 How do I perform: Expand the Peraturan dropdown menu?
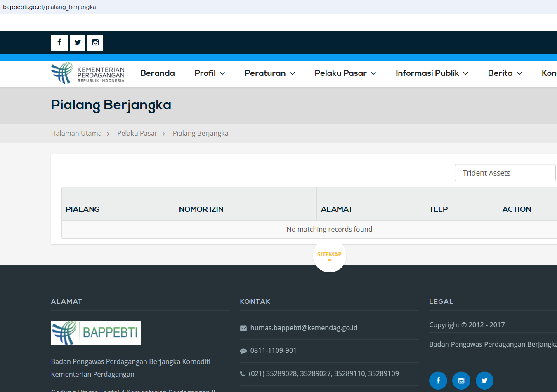(x=270, y=73)
